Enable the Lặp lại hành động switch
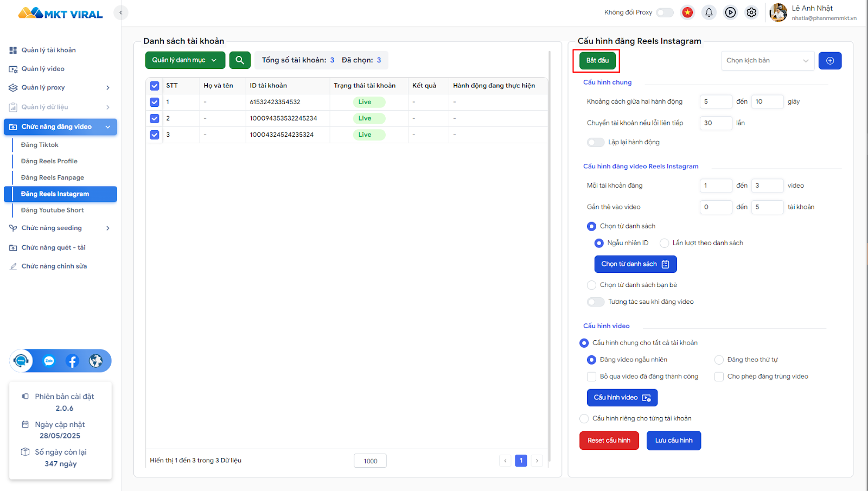 (596, 142)
